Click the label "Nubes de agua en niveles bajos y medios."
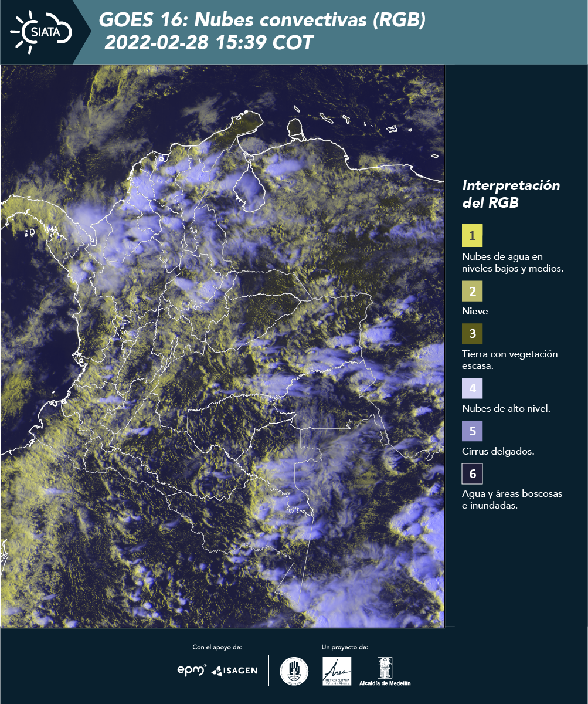Image resolution: width=588 pixels, height=704 pixels. click(x=513, y=263)
